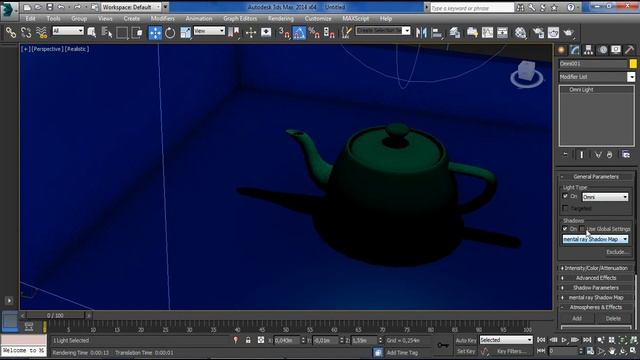
Task: Open the Tools menu
Action: coord(53,19)
